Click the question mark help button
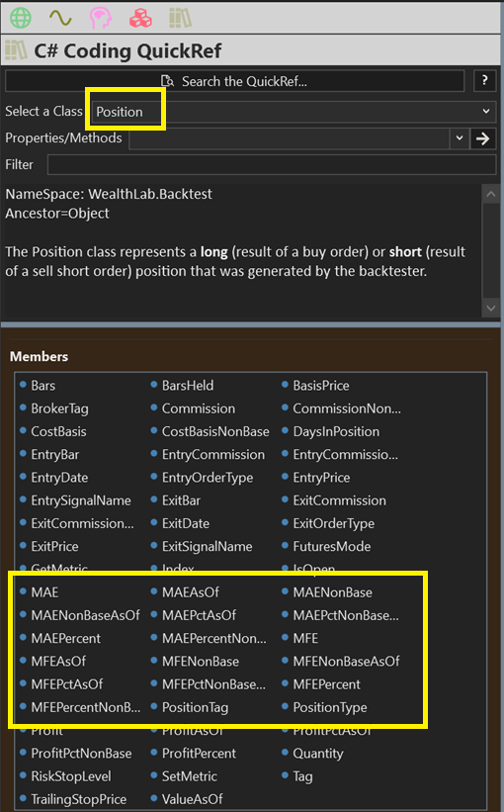Screen dimensions: 504x812 click(x=484, y=81)
